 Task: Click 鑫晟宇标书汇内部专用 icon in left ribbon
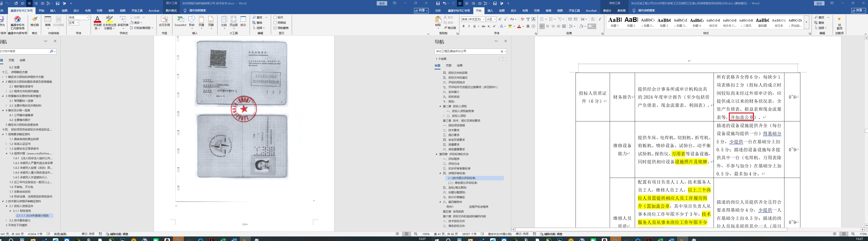click(18, 22)
